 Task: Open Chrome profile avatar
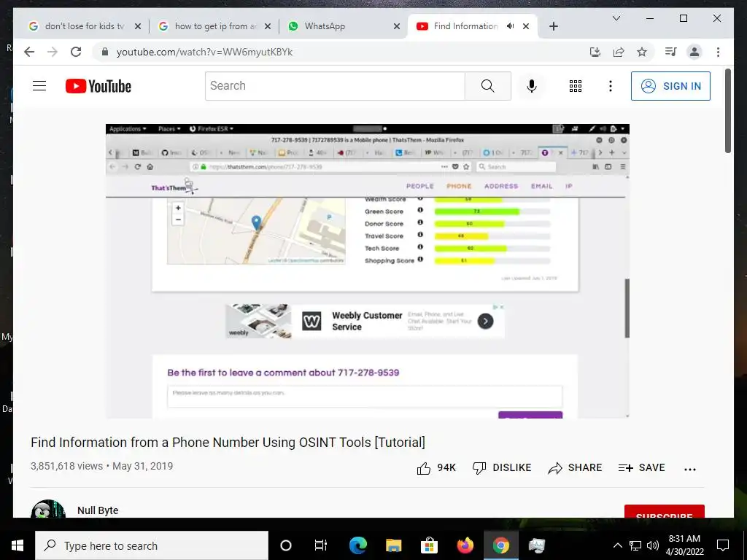click(x=694, y=52)
